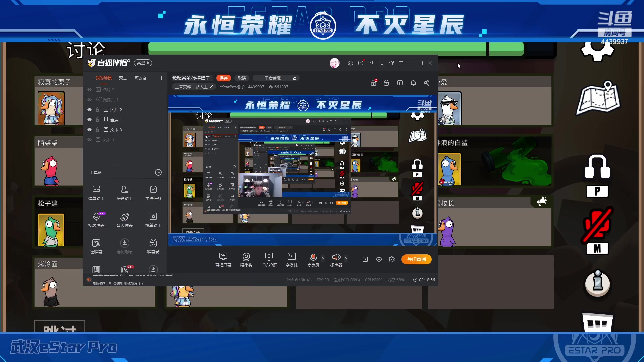Select 图片 2 layer row
The image size is (644, 362).
coord(125,110)
